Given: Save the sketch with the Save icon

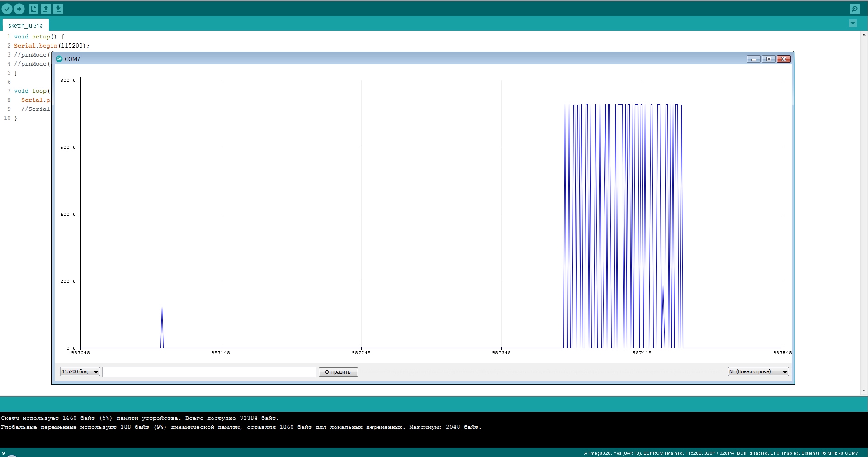Looking at the screenshot, I should 58,9.
